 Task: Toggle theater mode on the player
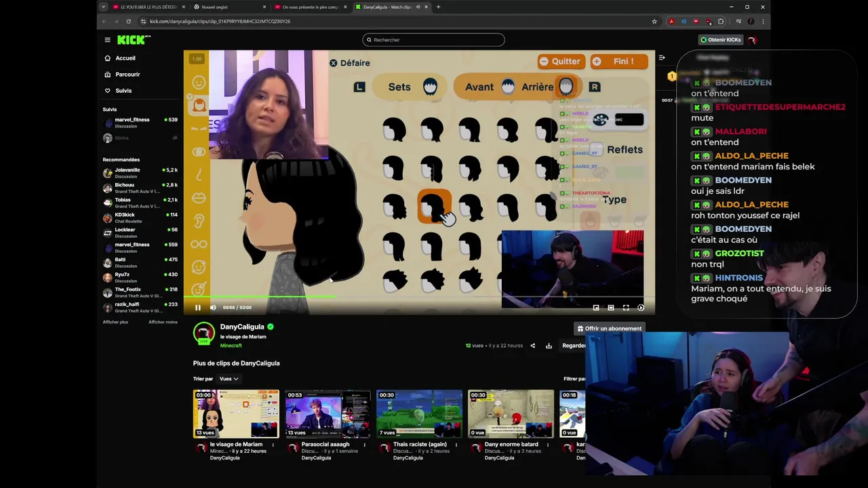point(611,308)
